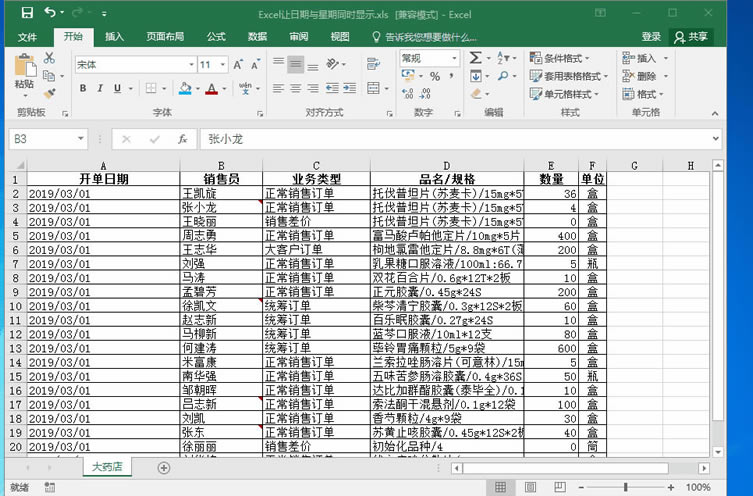753x496 pixels.
Task: Click the 共享 share button
Action: [691, 36]
